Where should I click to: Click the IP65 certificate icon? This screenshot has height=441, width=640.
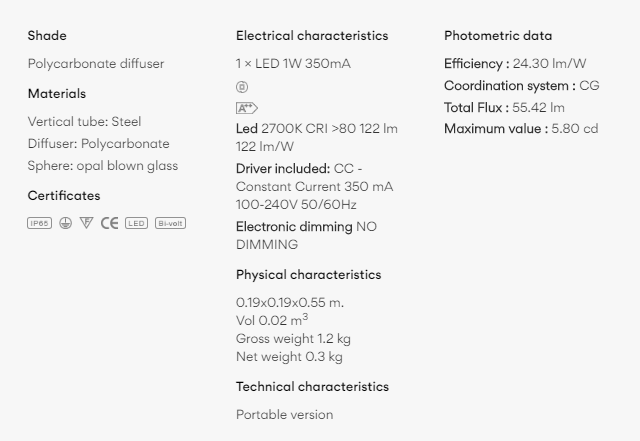[x=40, y=223]
